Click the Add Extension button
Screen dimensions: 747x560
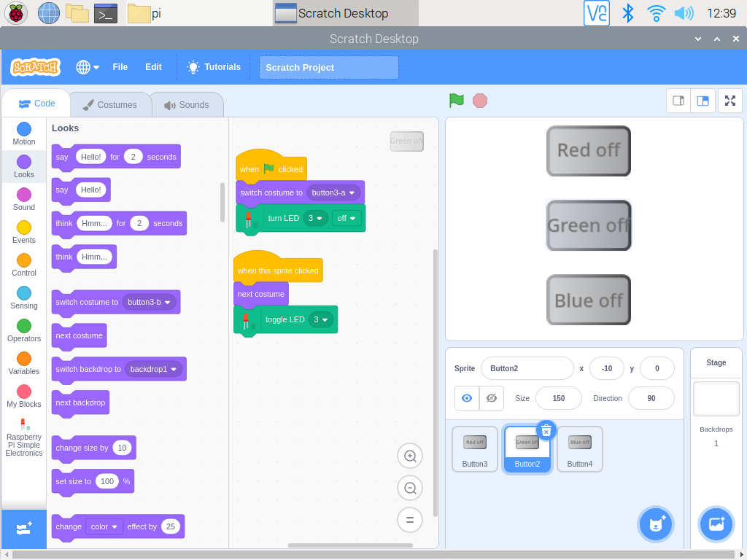click(x=24, y=529)
